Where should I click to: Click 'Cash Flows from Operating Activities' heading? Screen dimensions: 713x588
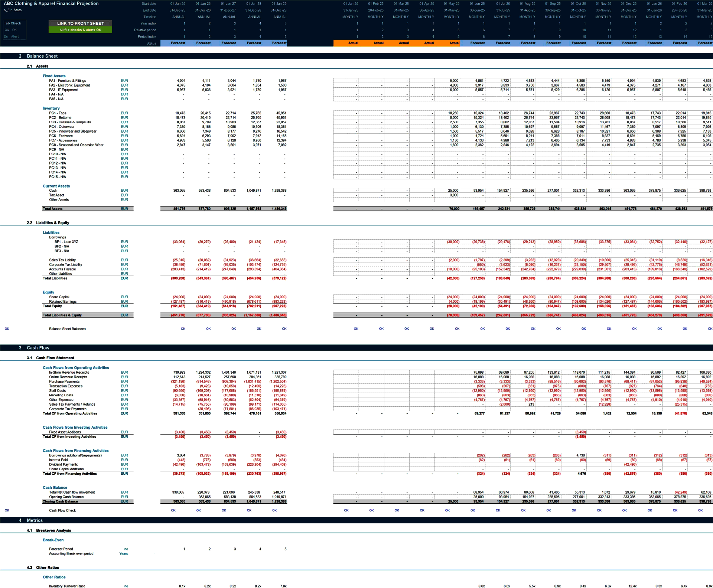tap(76, 368)
